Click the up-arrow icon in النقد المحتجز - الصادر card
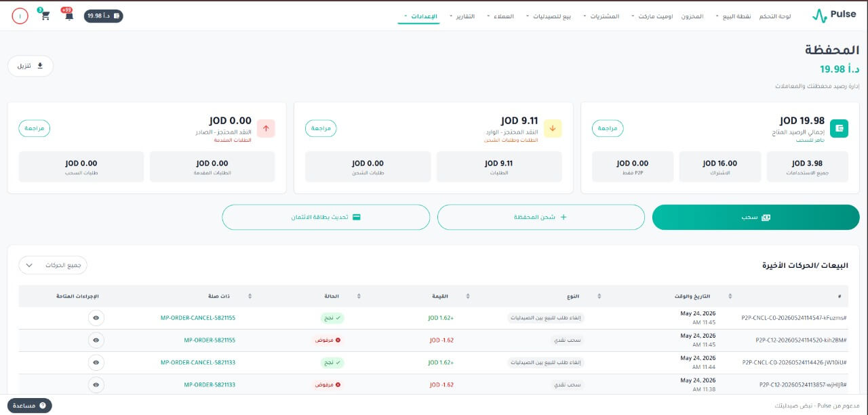Viewport: 868px width, 415px height. pos(266,128)
